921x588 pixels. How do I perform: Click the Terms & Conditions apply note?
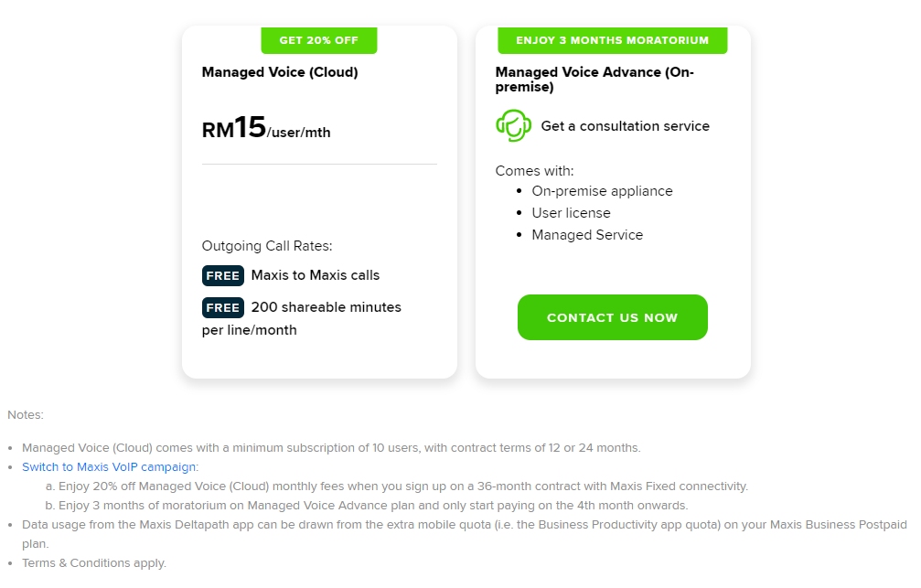(x=94, y=563)
